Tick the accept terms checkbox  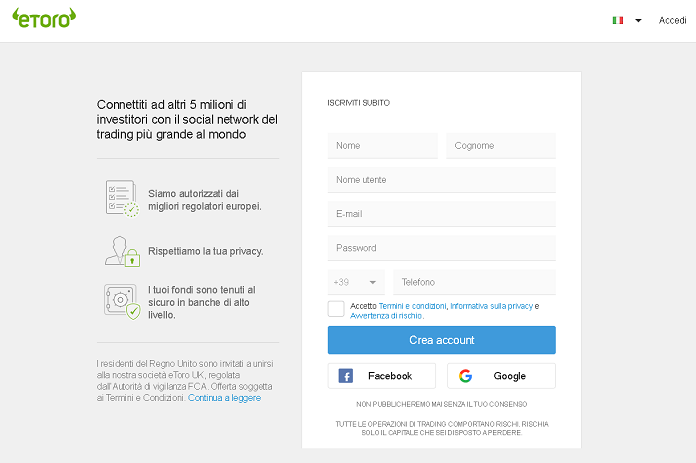pyautogui.click(x=336, y=309)
